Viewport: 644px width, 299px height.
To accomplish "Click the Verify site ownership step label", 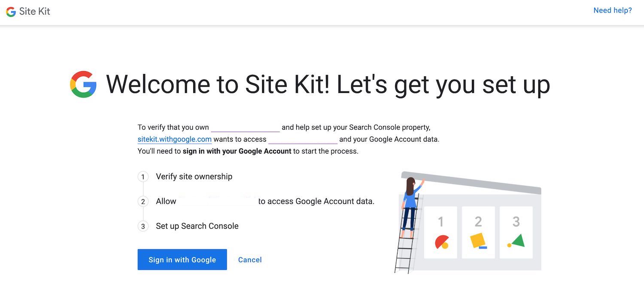I will [194, 176].
